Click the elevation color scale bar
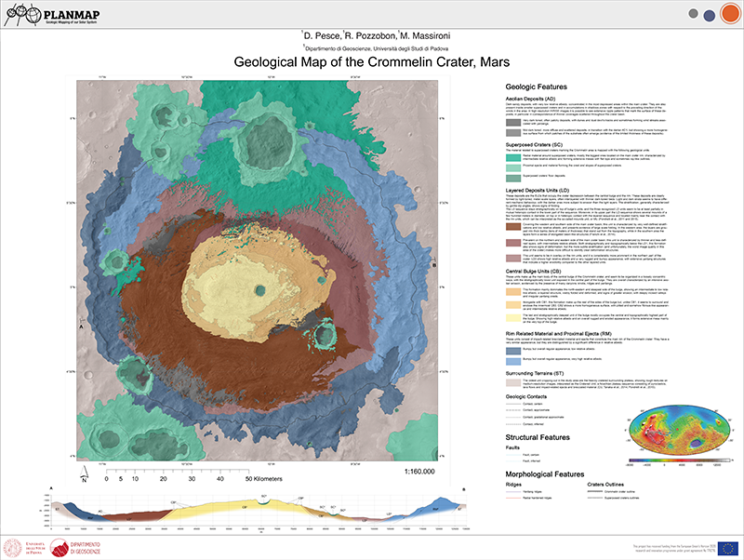744x560 pixels. 679,460
